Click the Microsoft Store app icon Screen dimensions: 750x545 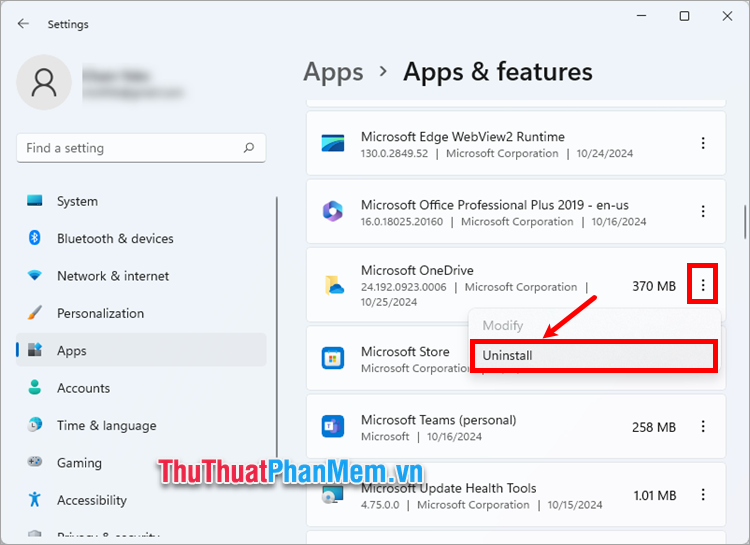[332, 358]
